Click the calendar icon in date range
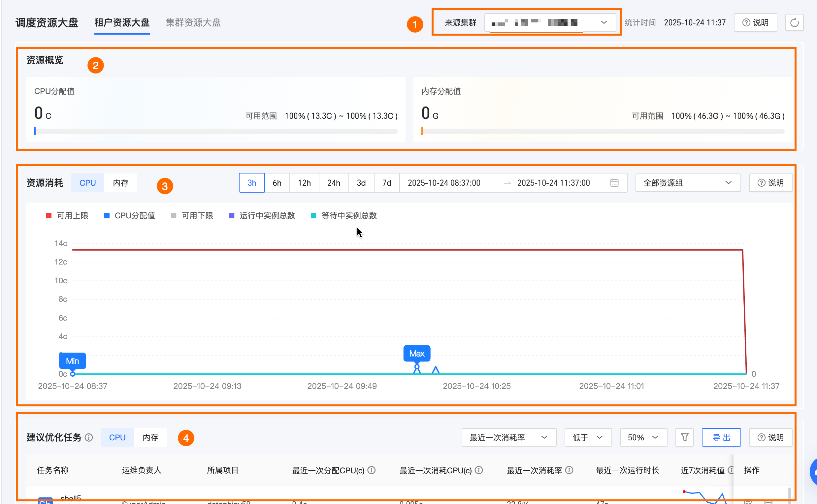 point(614,183)
